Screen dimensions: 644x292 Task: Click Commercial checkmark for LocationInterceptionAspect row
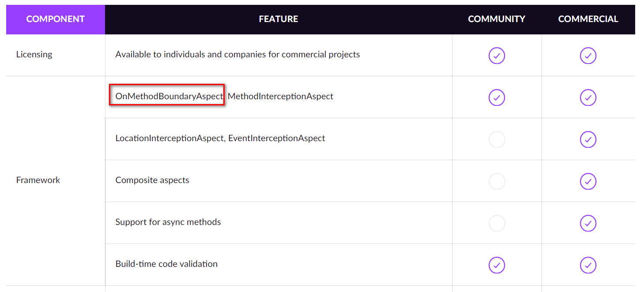point(588,139)
